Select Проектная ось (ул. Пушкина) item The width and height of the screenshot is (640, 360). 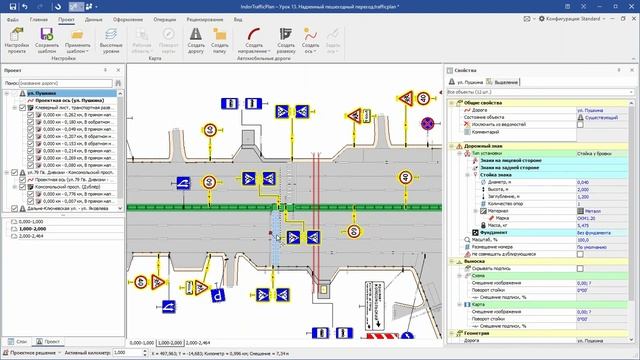(x=69, y=100)
